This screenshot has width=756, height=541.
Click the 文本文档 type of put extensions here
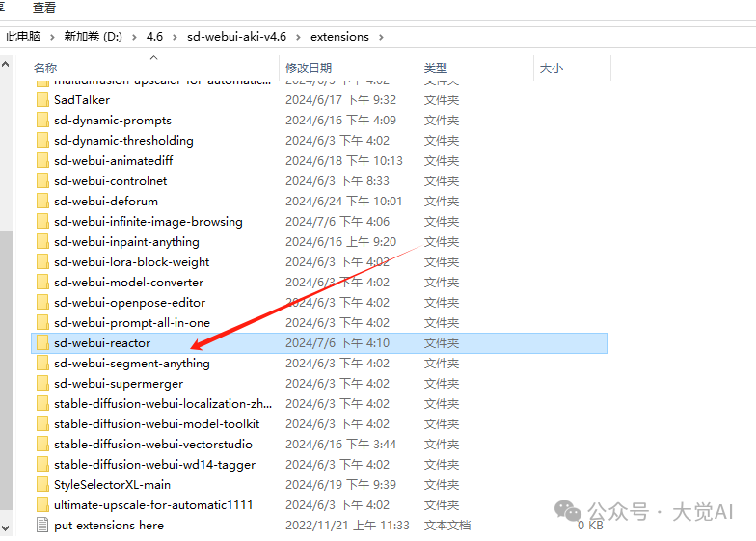tap(447, 525)
